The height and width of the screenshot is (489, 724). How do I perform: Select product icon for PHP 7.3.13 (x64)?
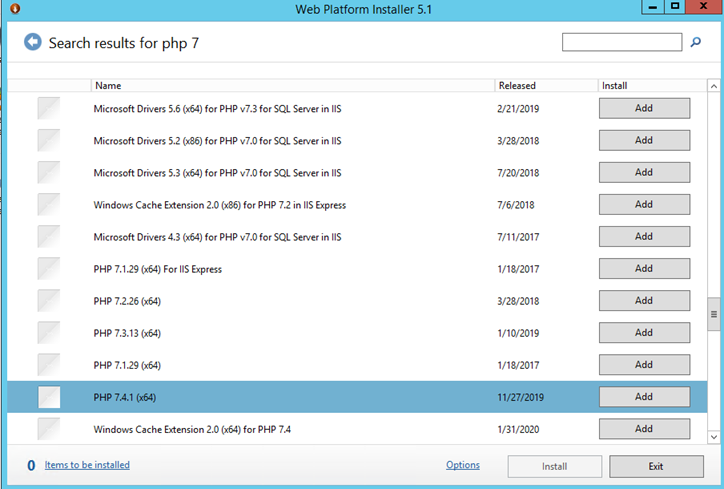click(x=49, y=333)
